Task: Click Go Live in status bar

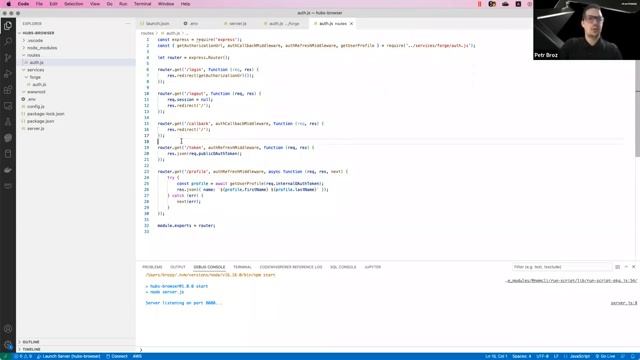Action: pos(605,356)
